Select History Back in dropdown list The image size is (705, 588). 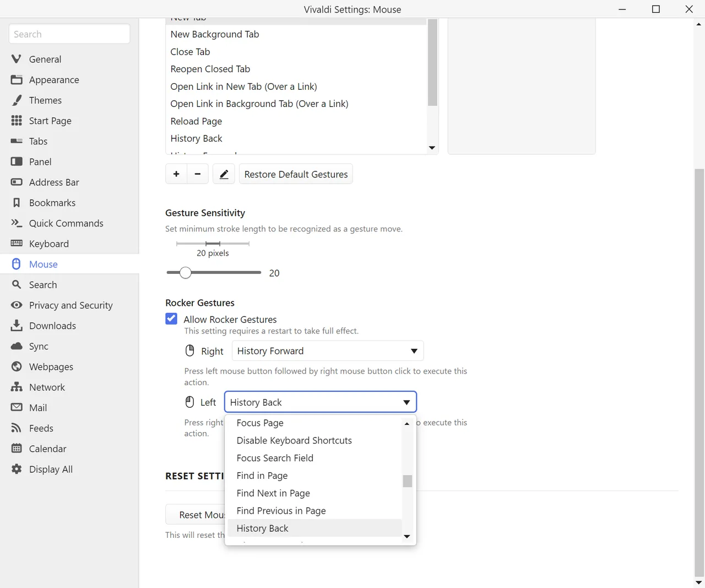tap(314, 528)
